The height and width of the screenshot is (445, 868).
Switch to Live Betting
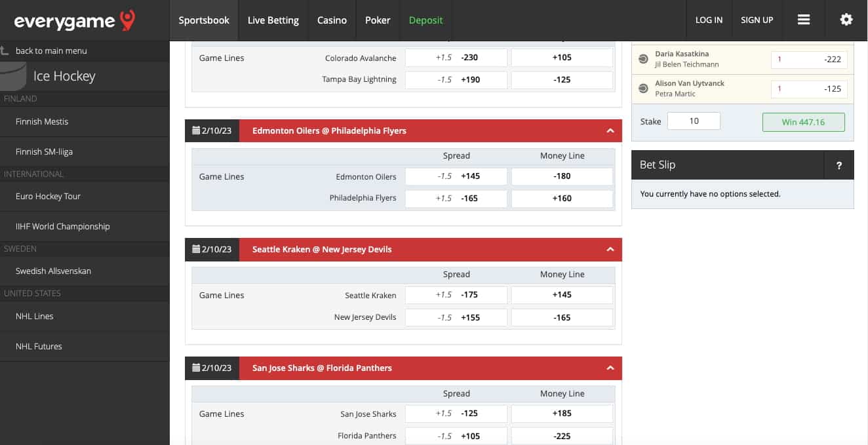click(x=273, y=20)
